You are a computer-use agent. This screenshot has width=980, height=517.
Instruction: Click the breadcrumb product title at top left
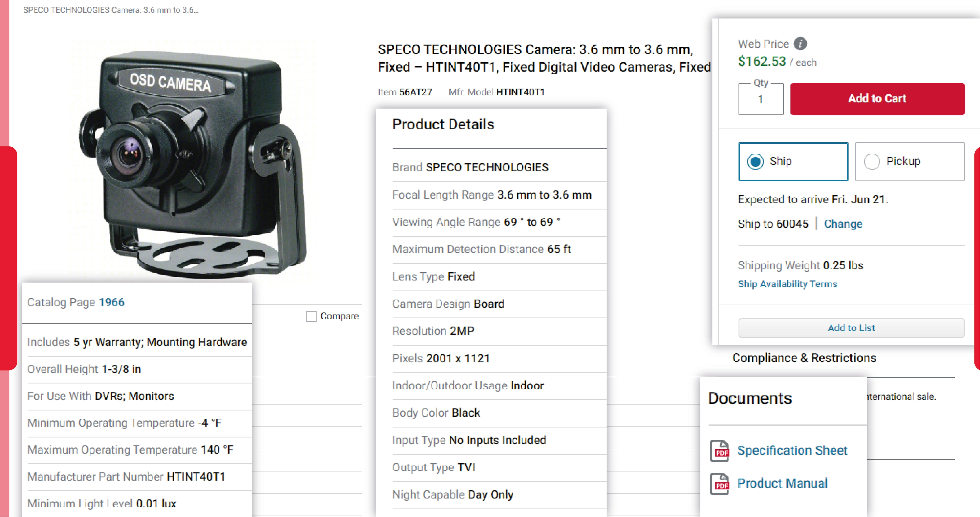(110, 10)
